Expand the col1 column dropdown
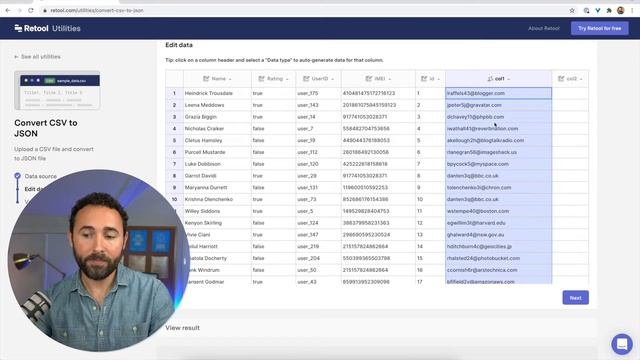This screenshot has height=360, width=640. [x=509, y=79]
